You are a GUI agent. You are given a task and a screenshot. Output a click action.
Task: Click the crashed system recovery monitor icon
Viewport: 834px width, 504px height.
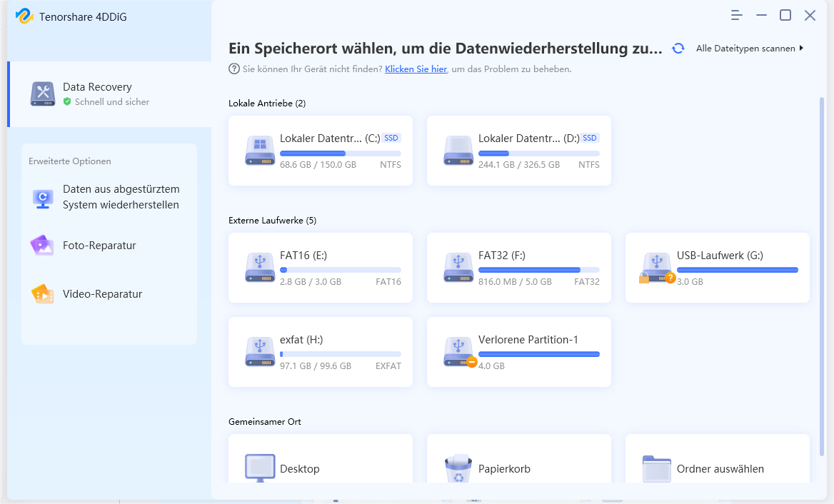pos(43,199)
